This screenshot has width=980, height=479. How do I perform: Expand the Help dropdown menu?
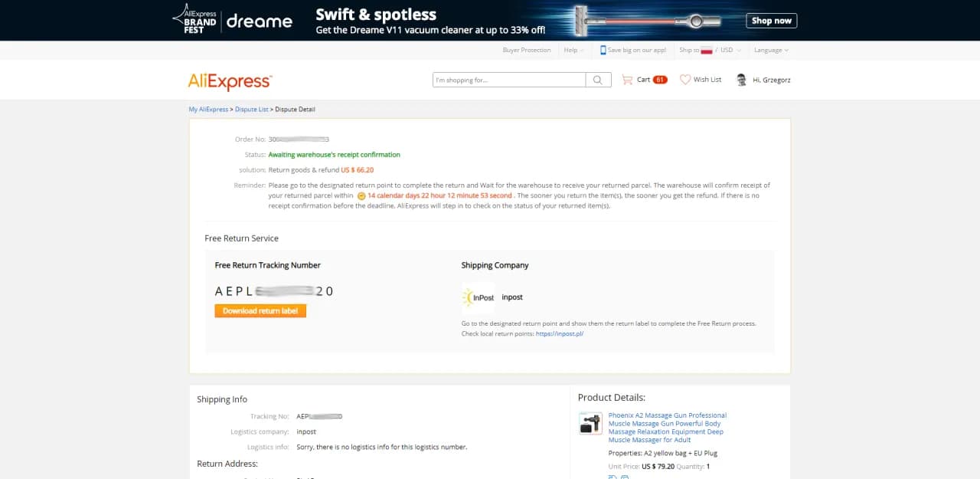[573, 50]
